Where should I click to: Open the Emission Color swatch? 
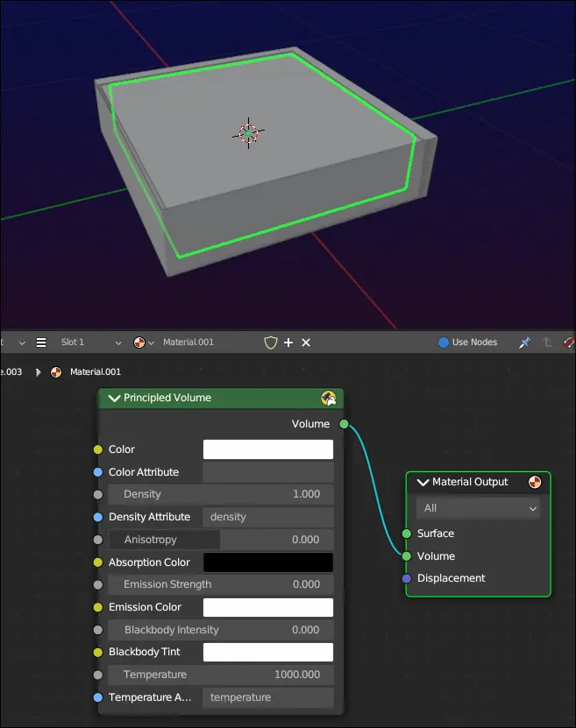pyautogui.click(x=268, y=607)
